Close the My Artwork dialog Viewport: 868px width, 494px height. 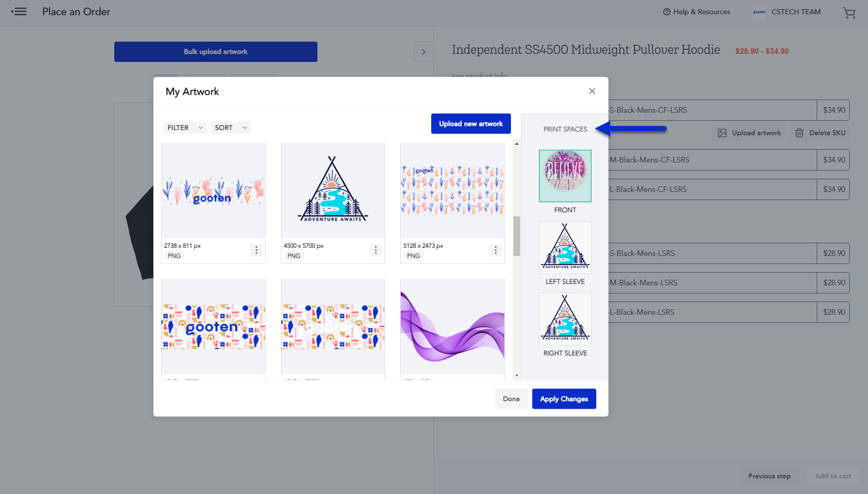(592, 91)
